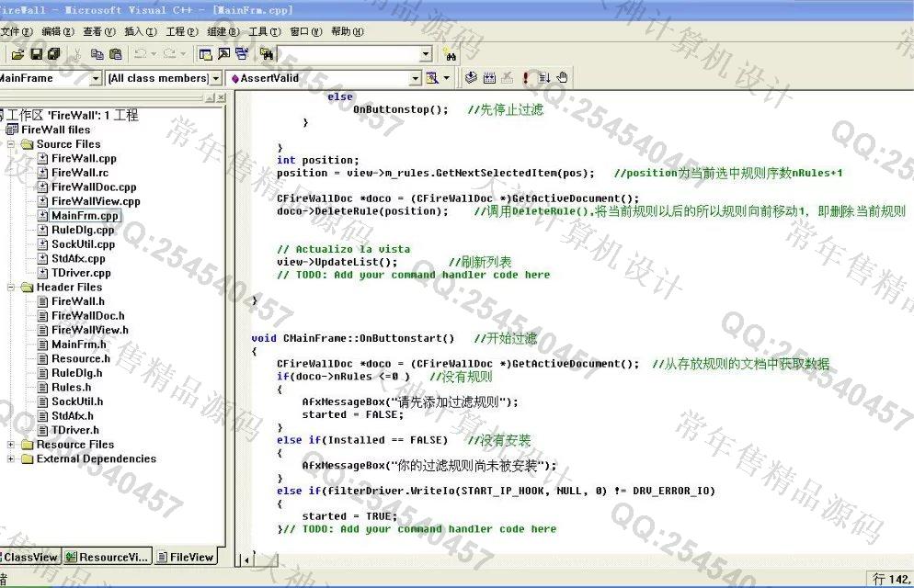Open the Redo history dropdown arrow
Image resolution: width=914 pixels, height=588 pixels.
coord(182,54)
